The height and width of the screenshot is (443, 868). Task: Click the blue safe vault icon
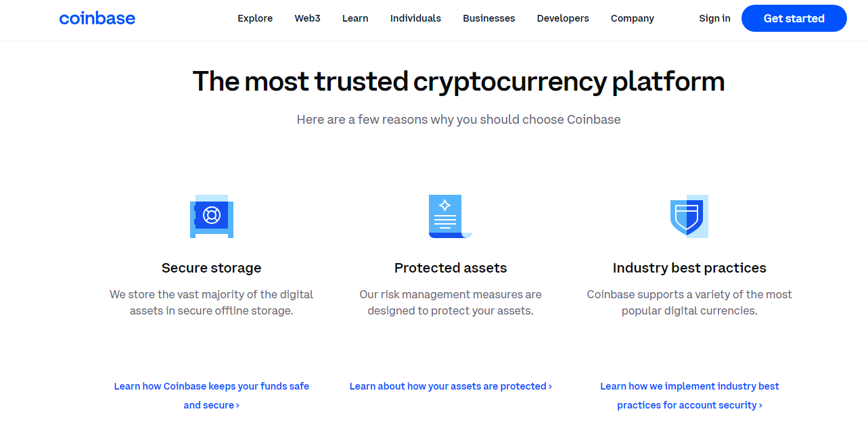212,216
